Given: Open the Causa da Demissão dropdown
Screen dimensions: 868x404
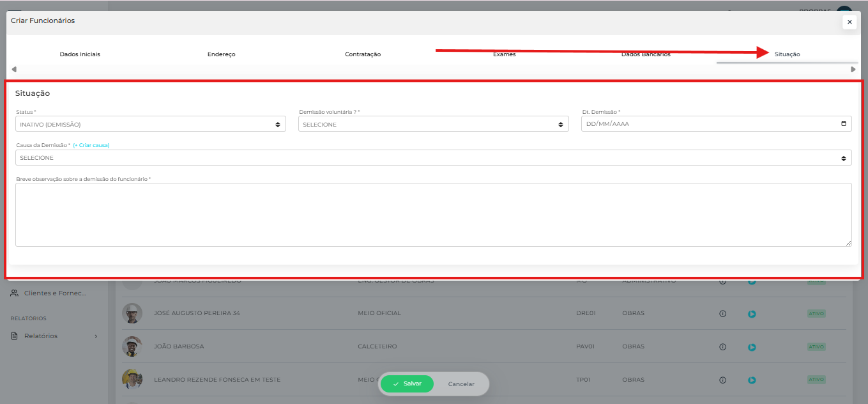Looking at the screenshot, I should click(433, 158).
